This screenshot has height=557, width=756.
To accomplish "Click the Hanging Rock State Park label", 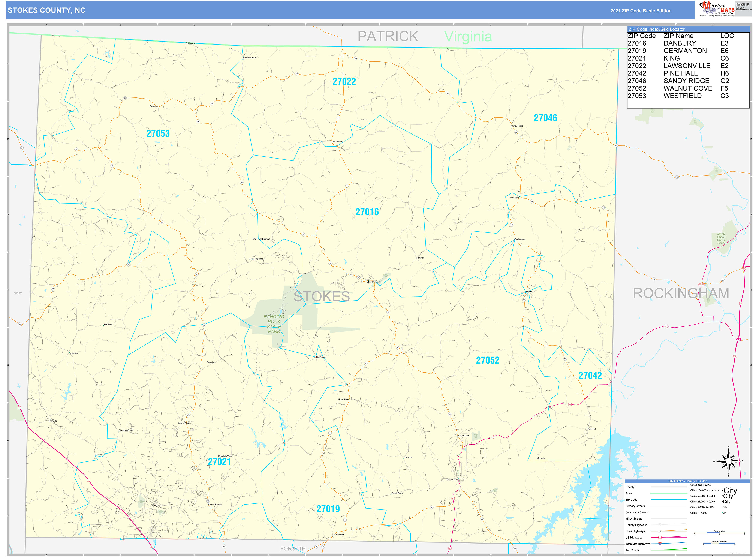I will pyautogui.click(x=274, y=324).
